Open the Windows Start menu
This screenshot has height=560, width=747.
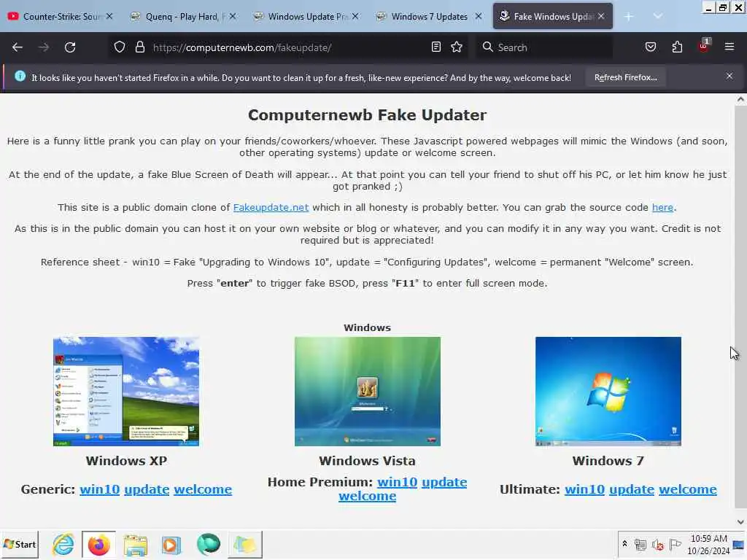[20, 544]
